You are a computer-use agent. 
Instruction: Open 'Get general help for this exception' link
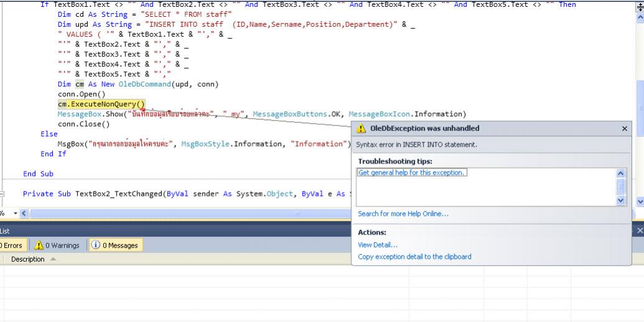(411, 173)
